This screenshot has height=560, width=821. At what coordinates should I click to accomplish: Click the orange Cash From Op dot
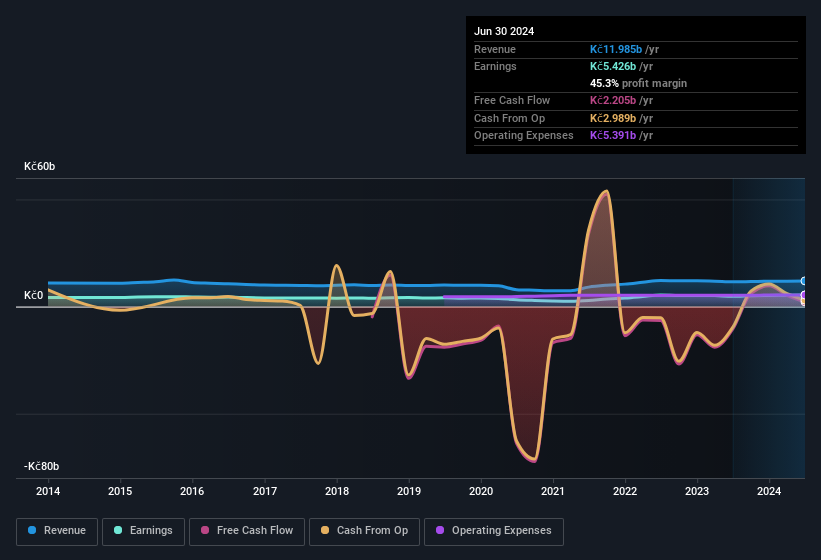click(326, 530)
